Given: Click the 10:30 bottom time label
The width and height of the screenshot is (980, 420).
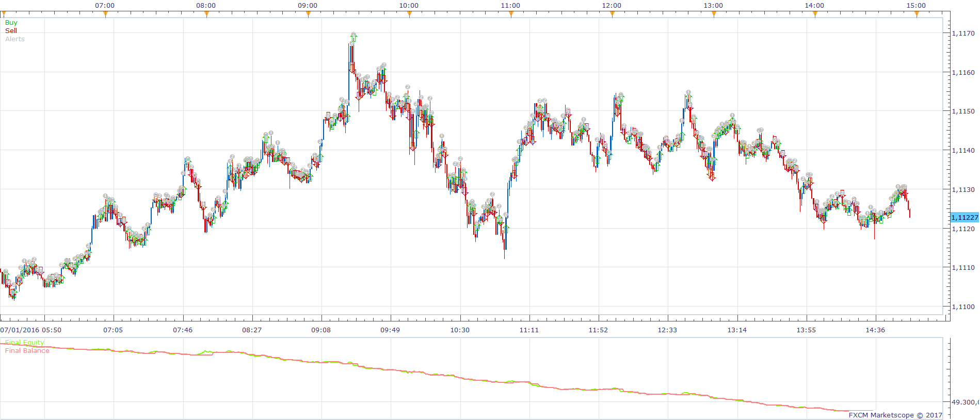Looking at the screenshot, I should 460,330.
